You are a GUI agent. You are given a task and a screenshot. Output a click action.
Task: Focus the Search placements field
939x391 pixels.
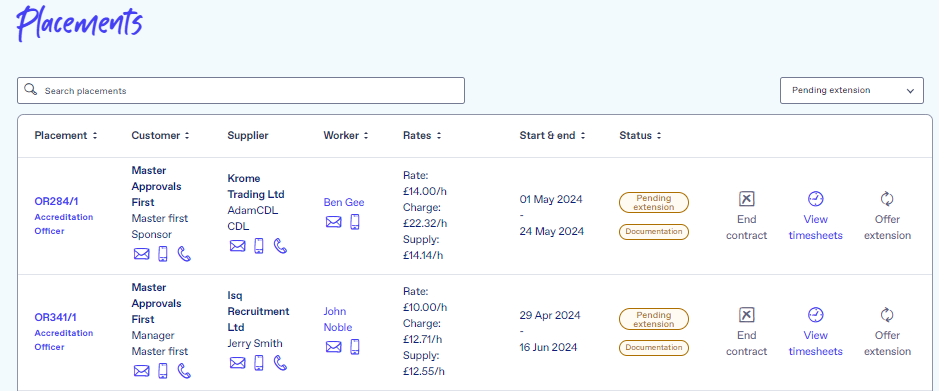pos(241,90)
